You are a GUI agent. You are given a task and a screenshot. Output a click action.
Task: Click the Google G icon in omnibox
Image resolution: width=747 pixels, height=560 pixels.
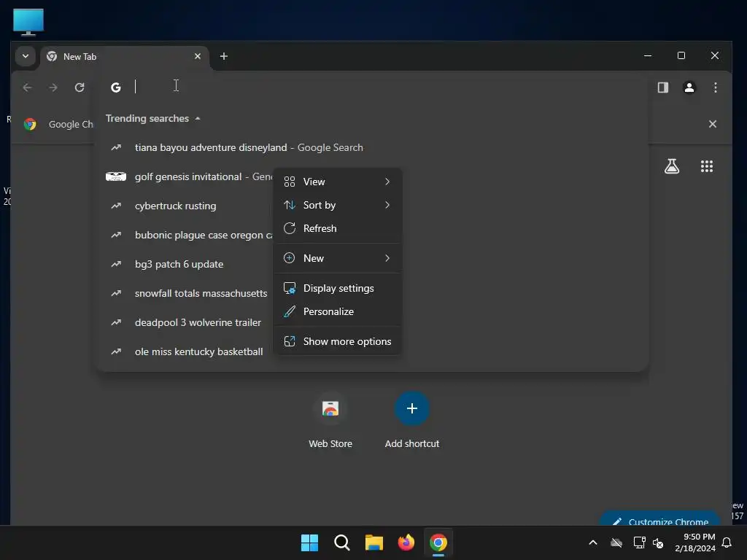click(x=116, y=87)
